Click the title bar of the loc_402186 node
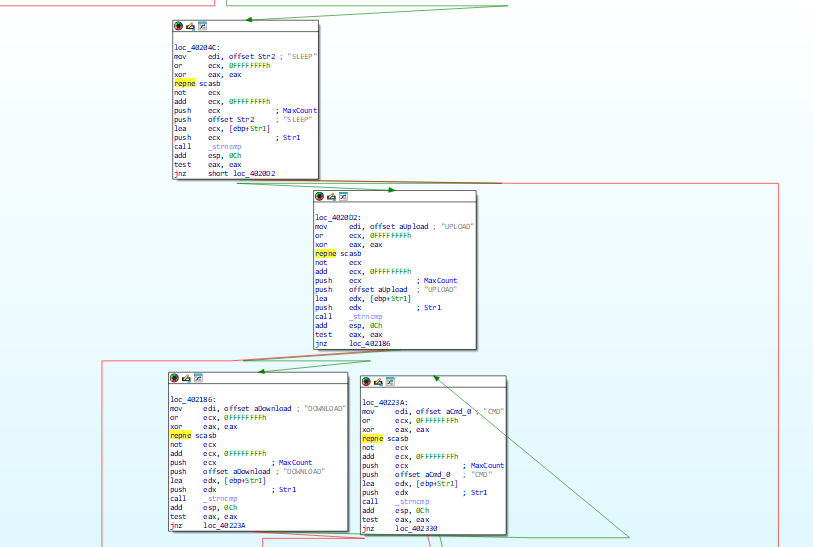This screenshot has width=813, height=547. point(258,378)
